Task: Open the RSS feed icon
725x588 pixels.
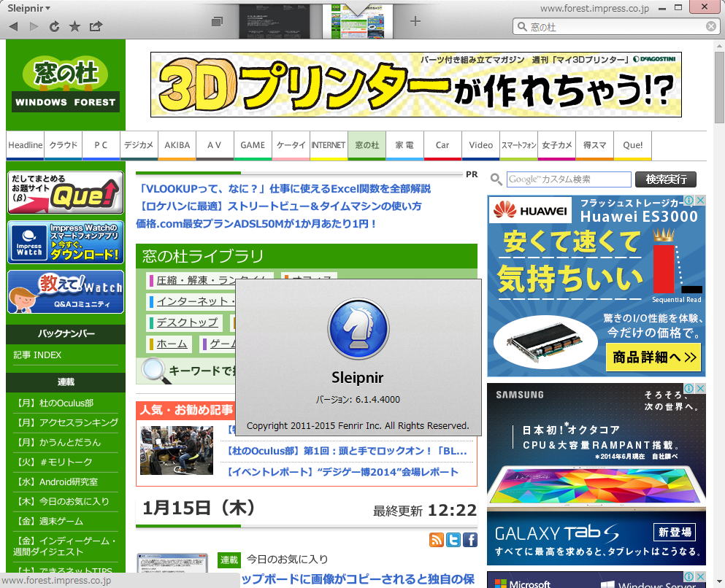Action: [437, 540]
